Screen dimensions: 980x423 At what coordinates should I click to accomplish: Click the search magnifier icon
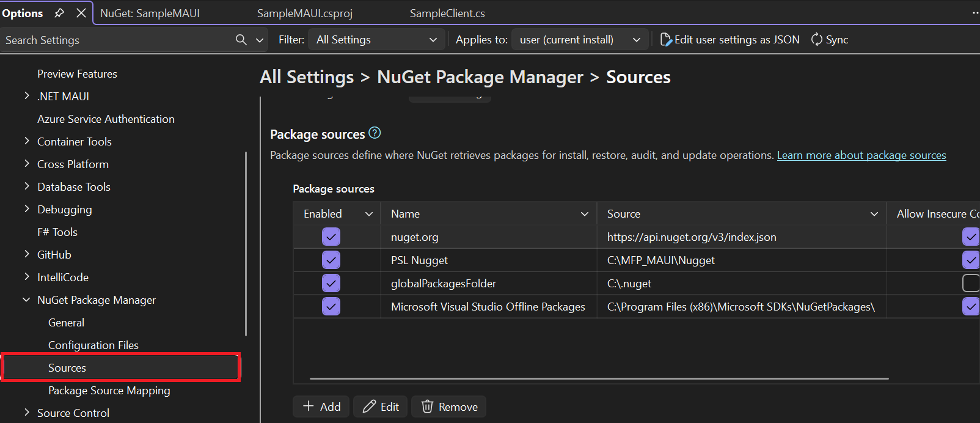241,40
